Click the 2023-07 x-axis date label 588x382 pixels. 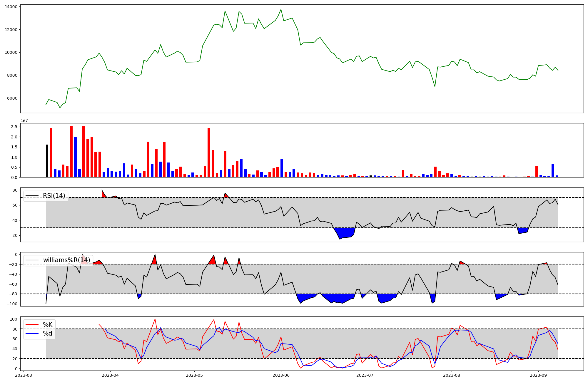point(365,375)
